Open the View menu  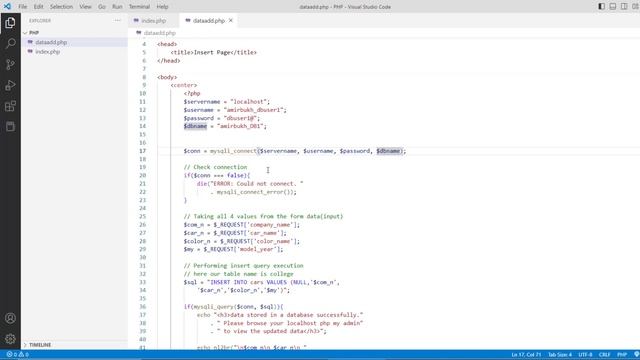click(85, 7)
